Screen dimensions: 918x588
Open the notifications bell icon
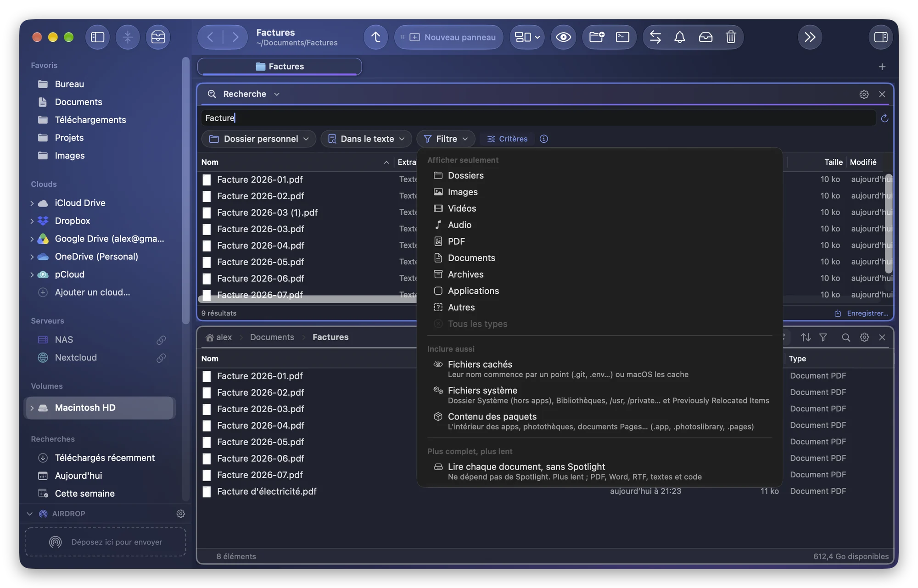(680, 37)
